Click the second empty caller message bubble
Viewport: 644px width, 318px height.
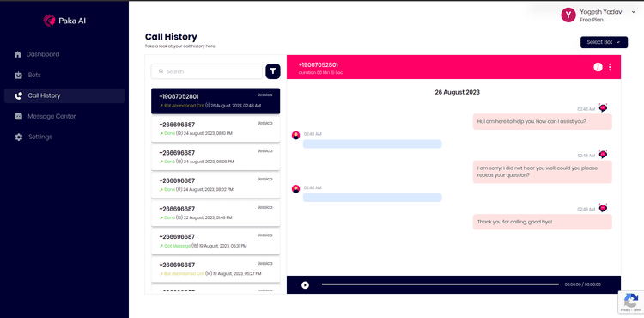[372, 197]
